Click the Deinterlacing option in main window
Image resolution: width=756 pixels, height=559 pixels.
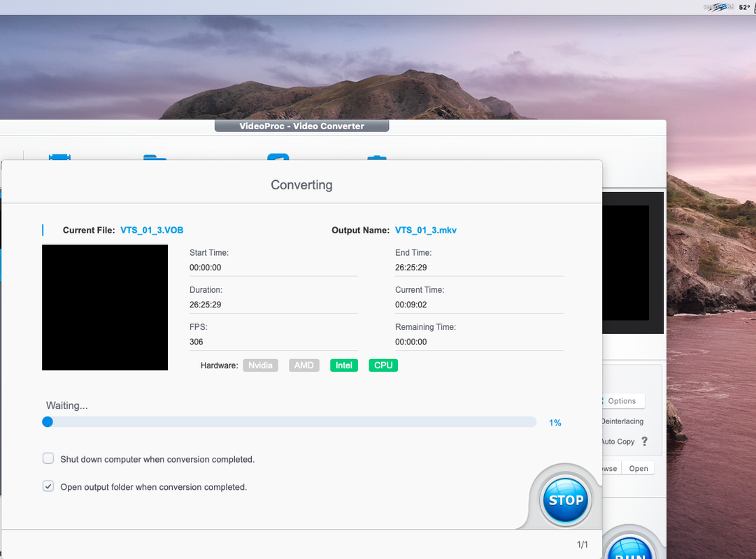pos(622,421)
